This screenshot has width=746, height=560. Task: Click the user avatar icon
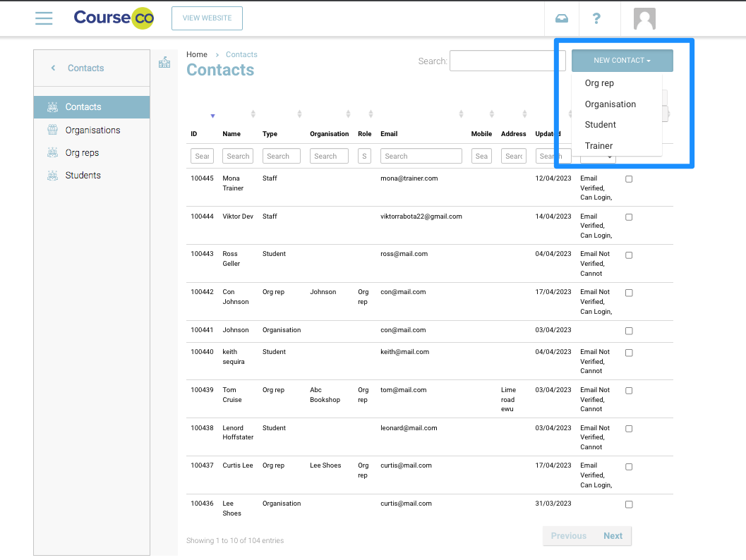(x=644, y=18)
